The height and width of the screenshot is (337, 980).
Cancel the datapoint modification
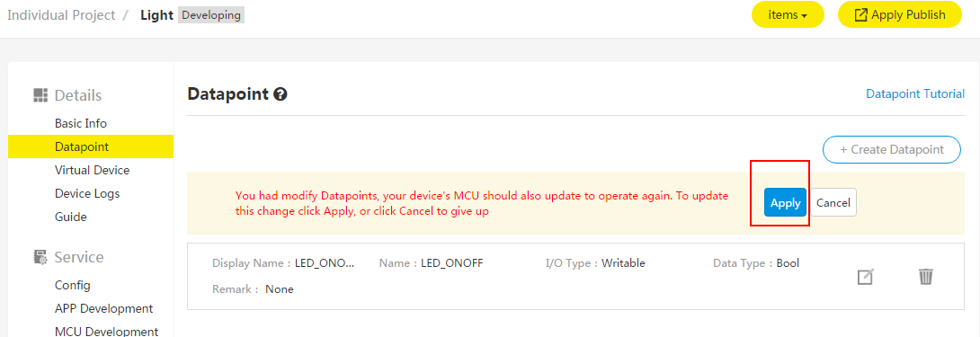[833, 202]
